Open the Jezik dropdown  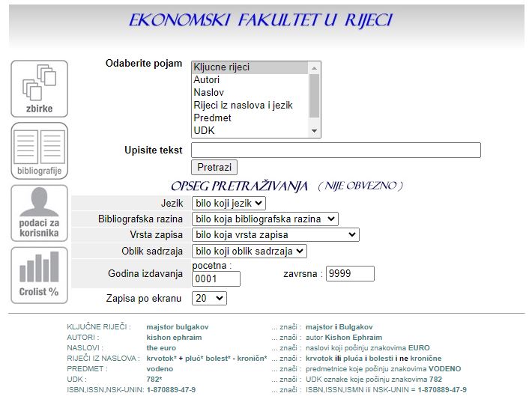[x=229, y=203]
